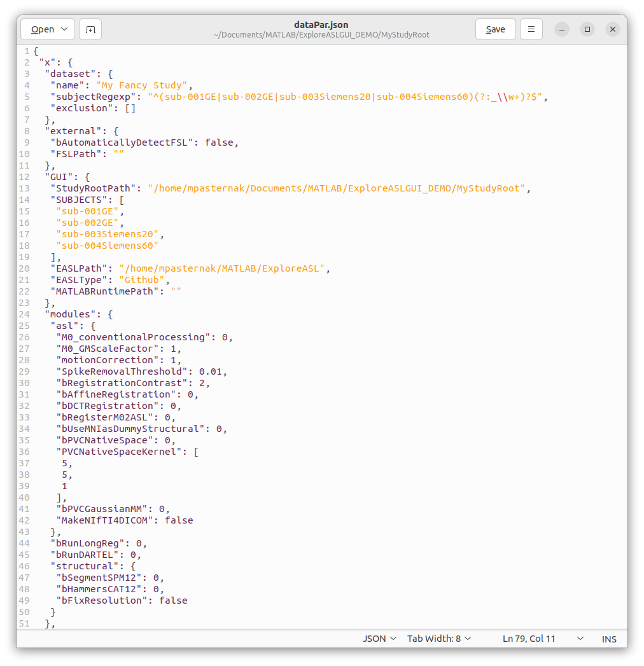
Task: Click the dataPar.json window title
Action: point(321,25)
